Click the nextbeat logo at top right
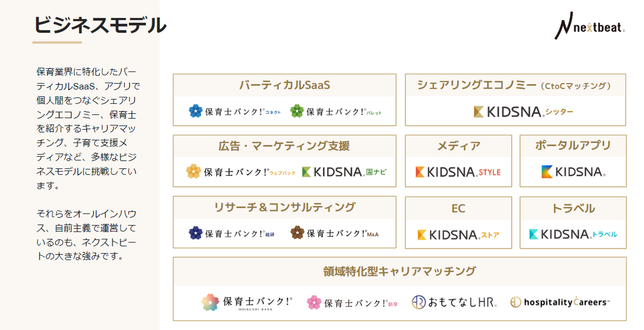This screenshot has width=644, height=330. click(589, 26)
